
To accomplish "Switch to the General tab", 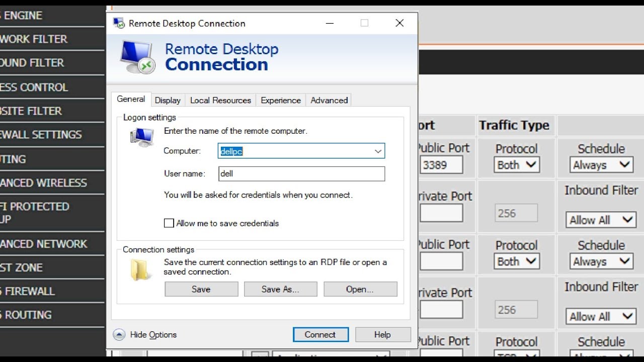I will [131, 99].
